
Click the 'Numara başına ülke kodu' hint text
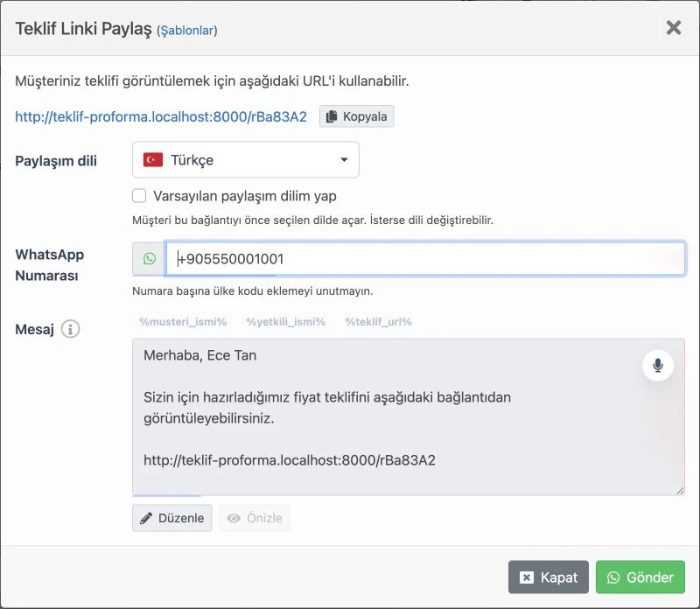pos(252,291)
